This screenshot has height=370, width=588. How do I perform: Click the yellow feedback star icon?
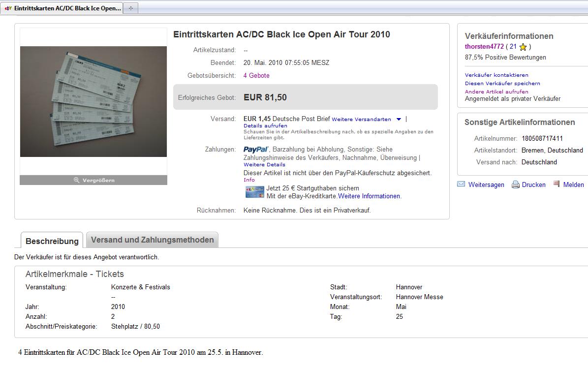click(523, 47)
